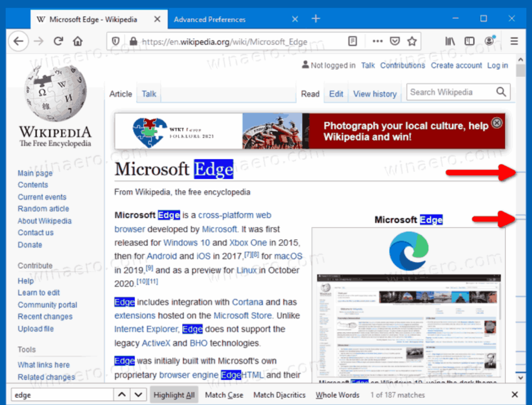Click the Wikipedia search magnifier icon

tap(501, 92)
